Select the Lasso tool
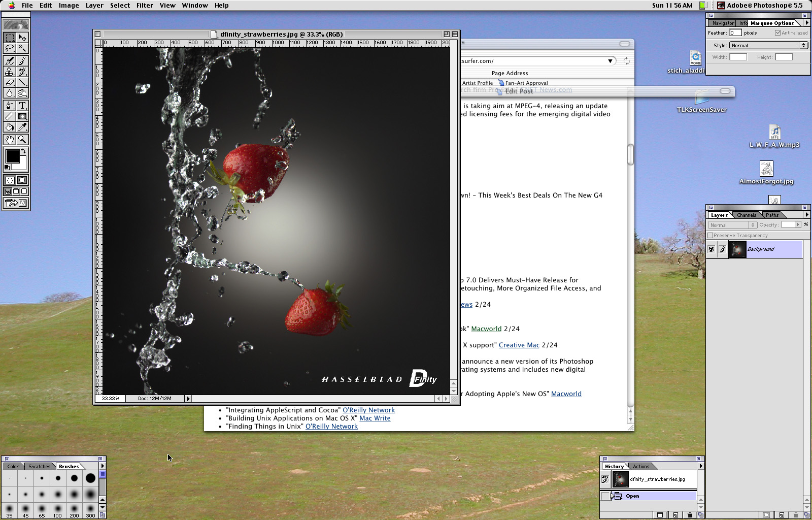Screen dimensions: 812x520 (x=10, y=48)
